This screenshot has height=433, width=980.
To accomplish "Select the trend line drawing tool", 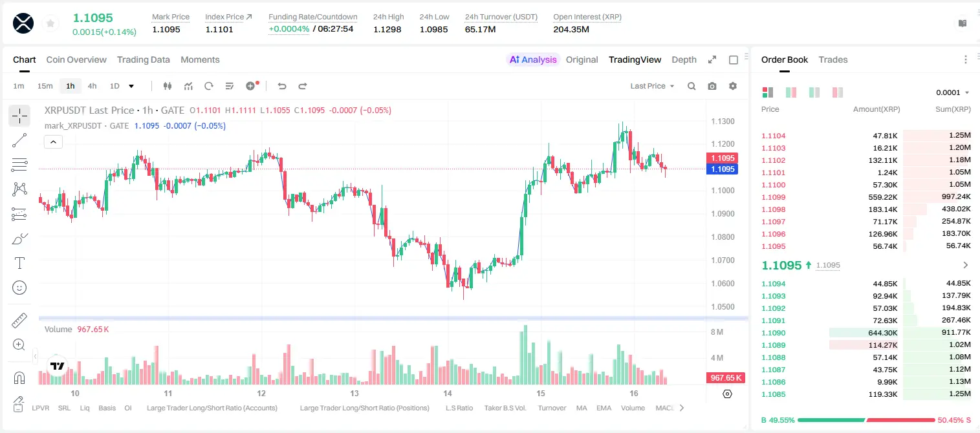I will pyautogui.click(x=19, y=140).
